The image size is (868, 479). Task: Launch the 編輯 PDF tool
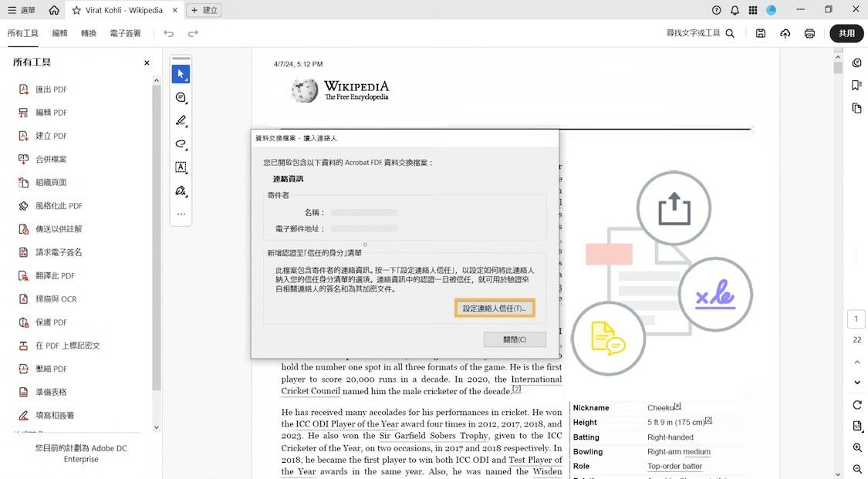pyautogui.click(x=51, y=112)
